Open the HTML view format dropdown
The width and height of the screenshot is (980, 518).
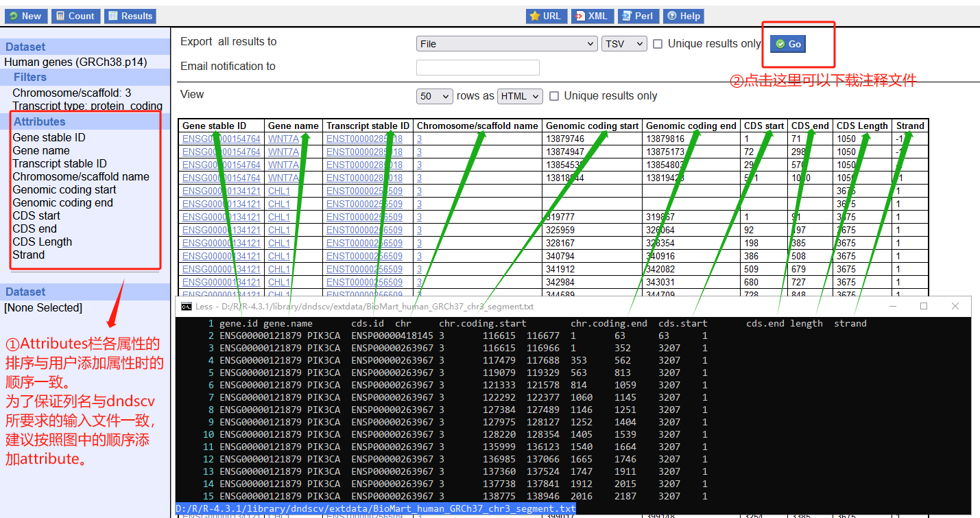(520, 96)
